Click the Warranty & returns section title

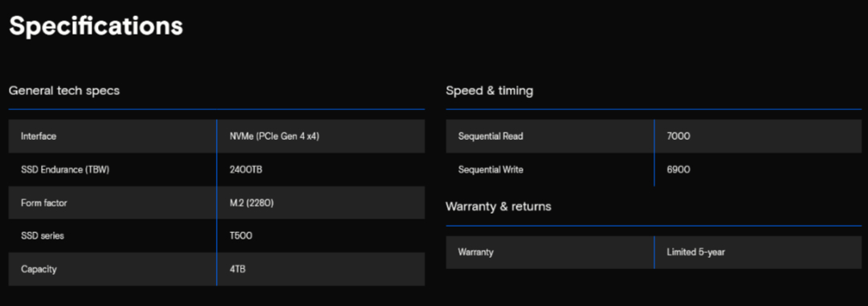click(498, 206)
